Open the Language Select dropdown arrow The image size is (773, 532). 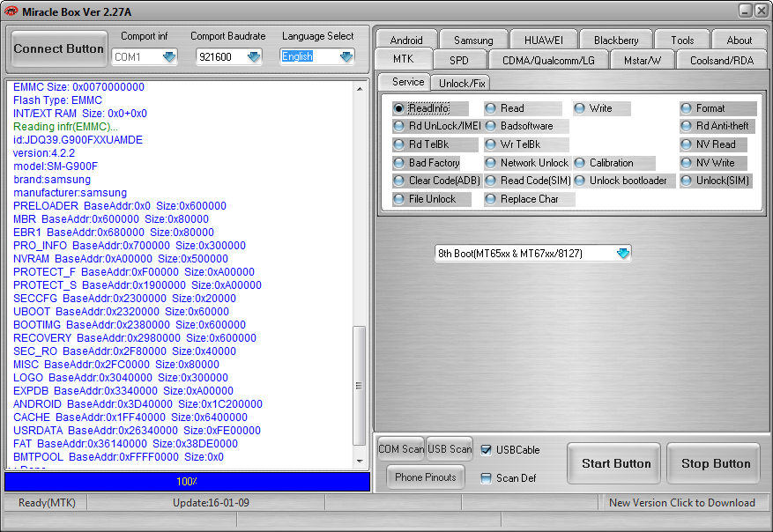pos(346,57)
